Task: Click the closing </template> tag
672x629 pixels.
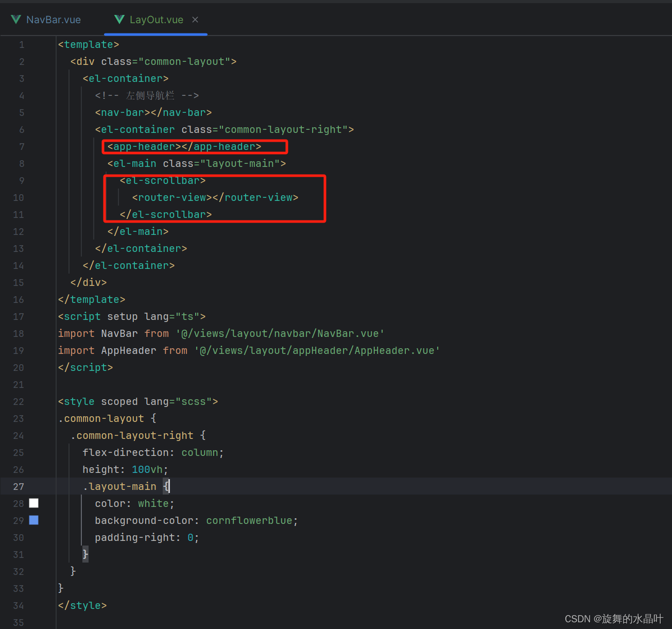Action: (92, 299)
